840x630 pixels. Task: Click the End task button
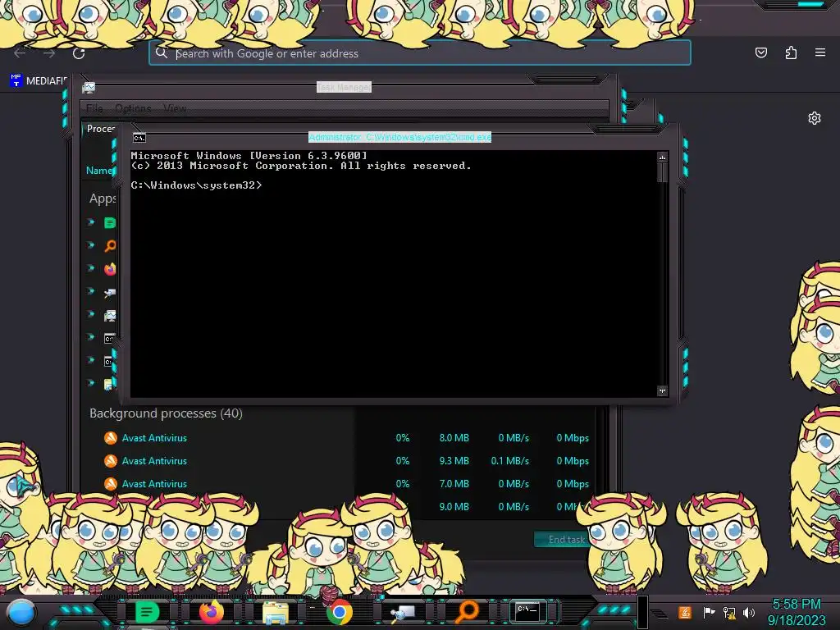pyautogui.click(x=563, y=540)
